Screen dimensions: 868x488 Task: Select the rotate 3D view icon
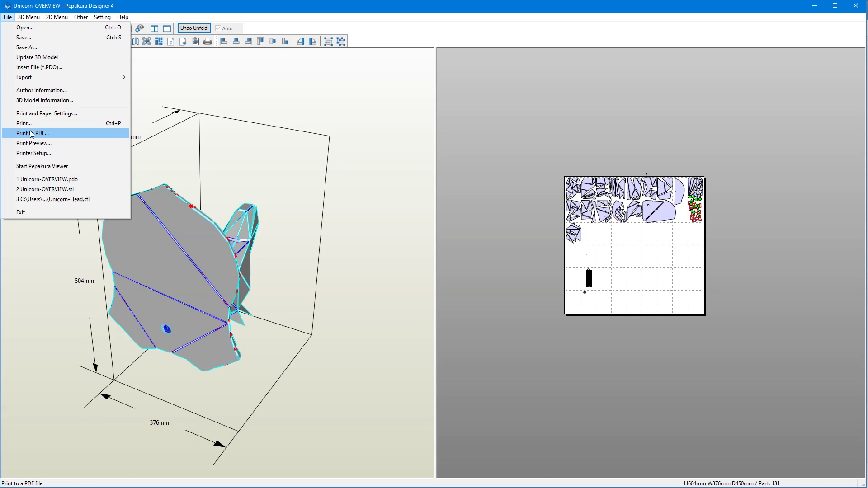139,28
